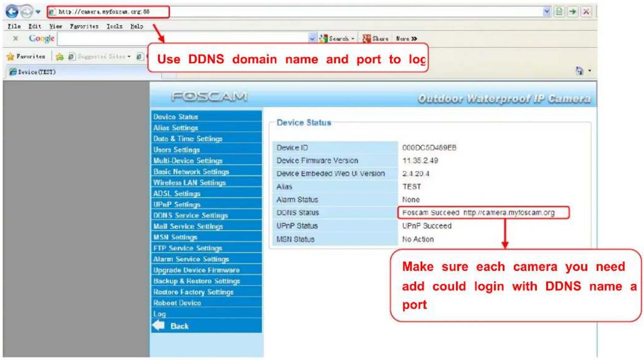This screenshot has height=360, width=644.
Task: Open the View menu
Action: (55, 27)
